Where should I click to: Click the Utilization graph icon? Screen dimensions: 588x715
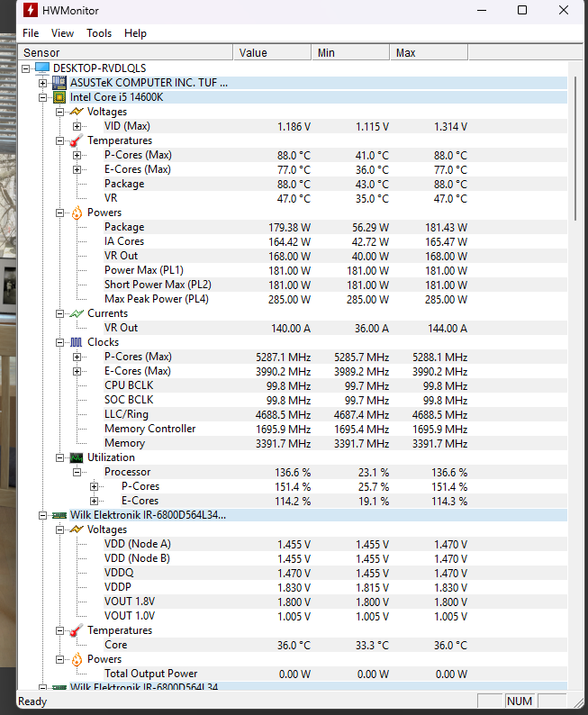pos(77,457)
